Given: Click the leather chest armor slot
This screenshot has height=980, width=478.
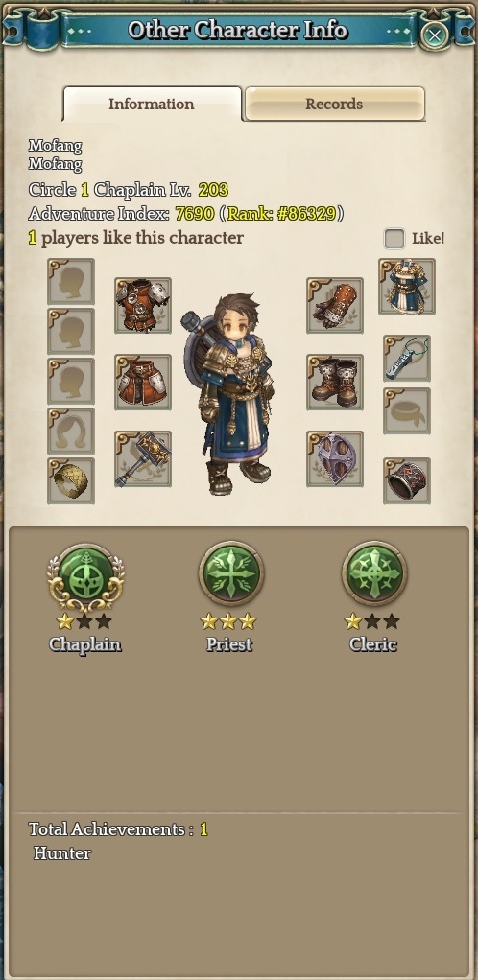Looking at the screenshot, I should pyautogui.click(x=143, y=306).
